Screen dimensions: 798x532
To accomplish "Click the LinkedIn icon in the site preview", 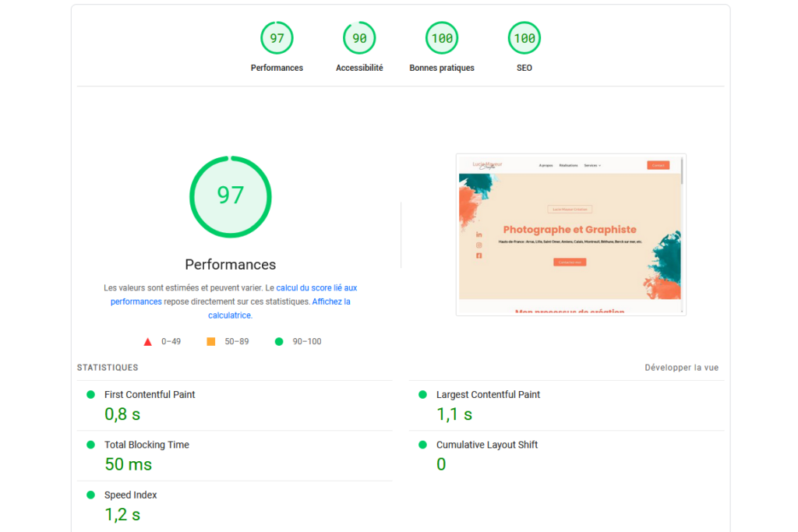I will pyautogui.click(x=478, y=234).
